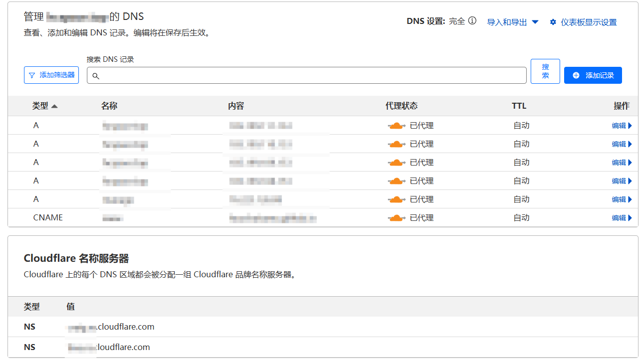Click the plus icon on 添加记录 button
The height and width of the screenshot is (363, 644).
coord(576,75)
